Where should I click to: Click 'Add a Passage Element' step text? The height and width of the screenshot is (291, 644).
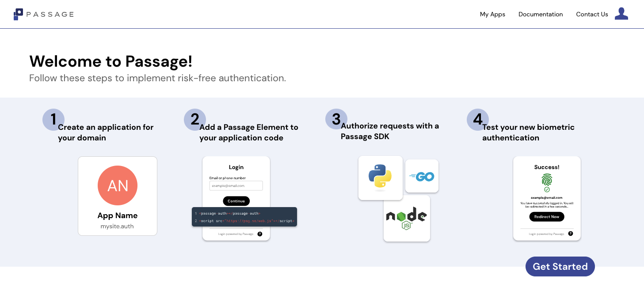pos(249,132)
